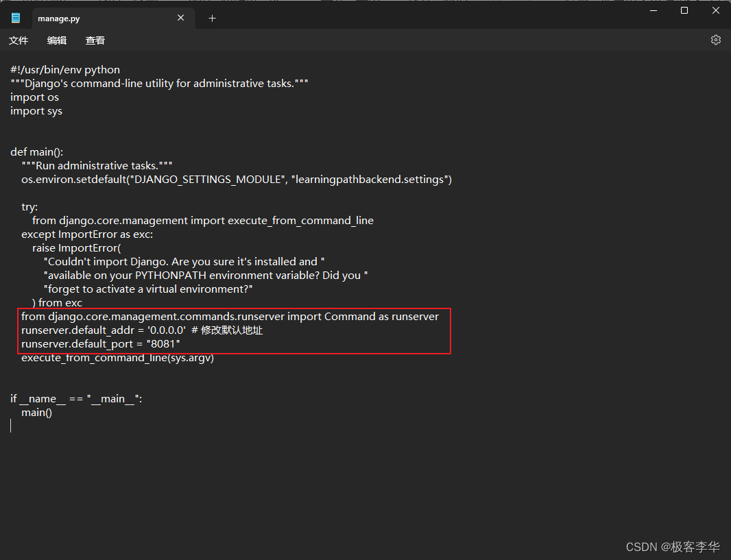The width and height of the screenshot is (731, 560).
Task: Click the line 'def main():'
Action: (37, 152)
